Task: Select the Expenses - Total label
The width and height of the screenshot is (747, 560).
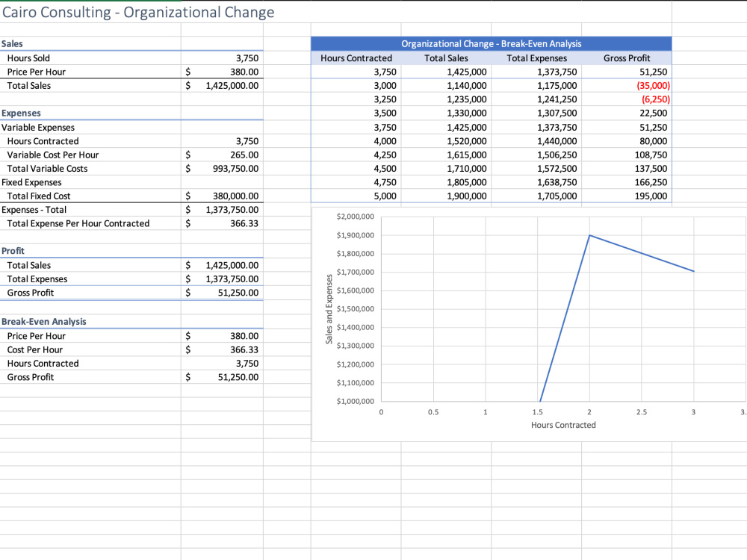Action: pos(34,210)
